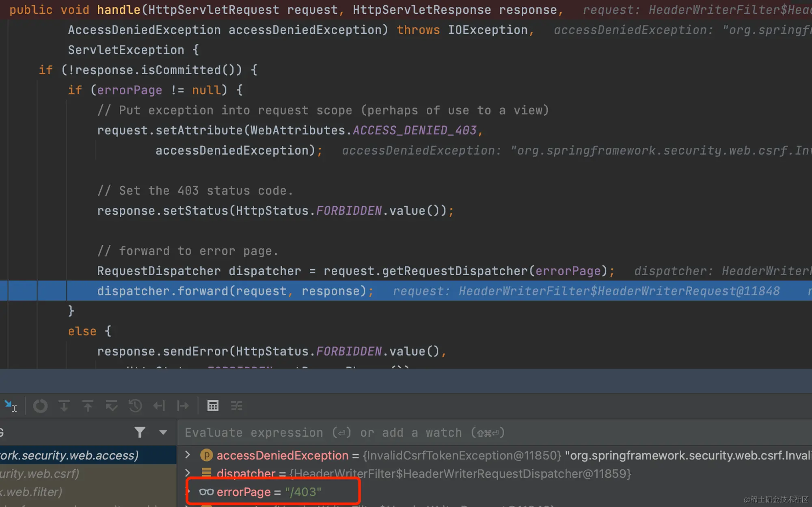Click the greyed circular reload debugger icon
Image resolution: width=812 pixels, height=507 pixels.
point(40,406)
